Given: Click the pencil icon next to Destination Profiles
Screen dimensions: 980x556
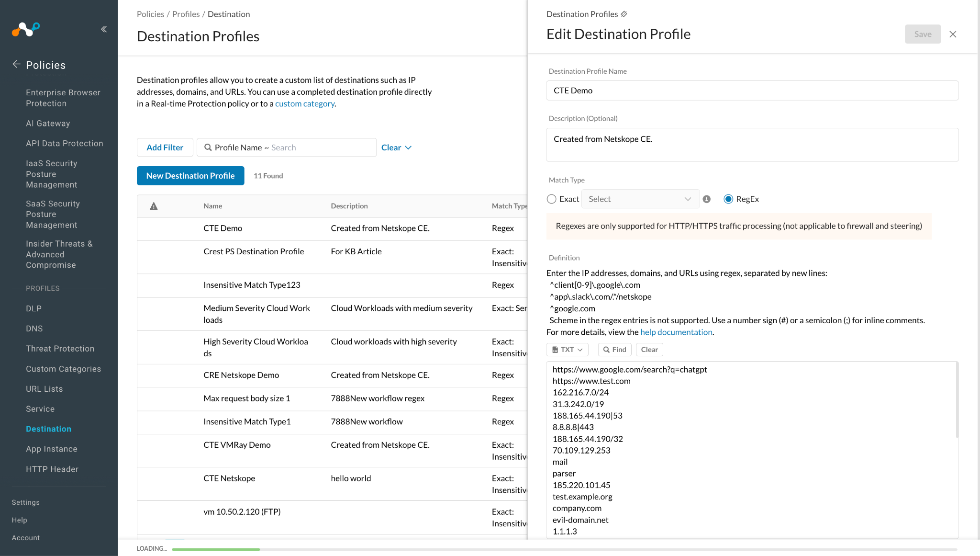Looking at the screenshot, I should [624, 14].
